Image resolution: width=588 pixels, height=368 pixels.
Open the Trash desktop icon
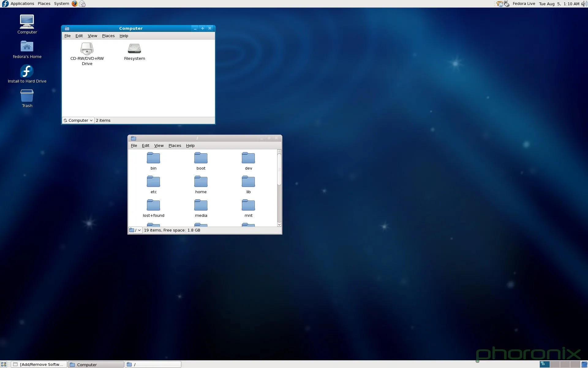[27, 96]
